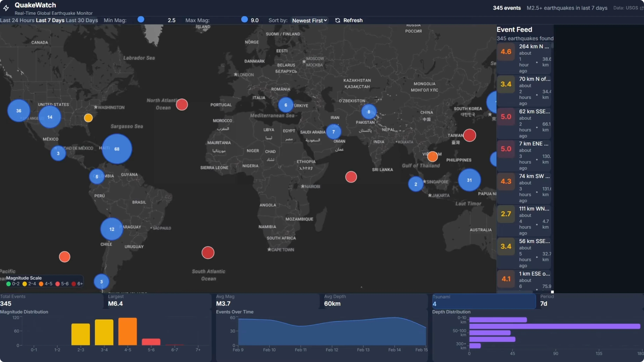Click the 36-event cluster near Los Angeles
644x362 pixels.
click(19, 111)
